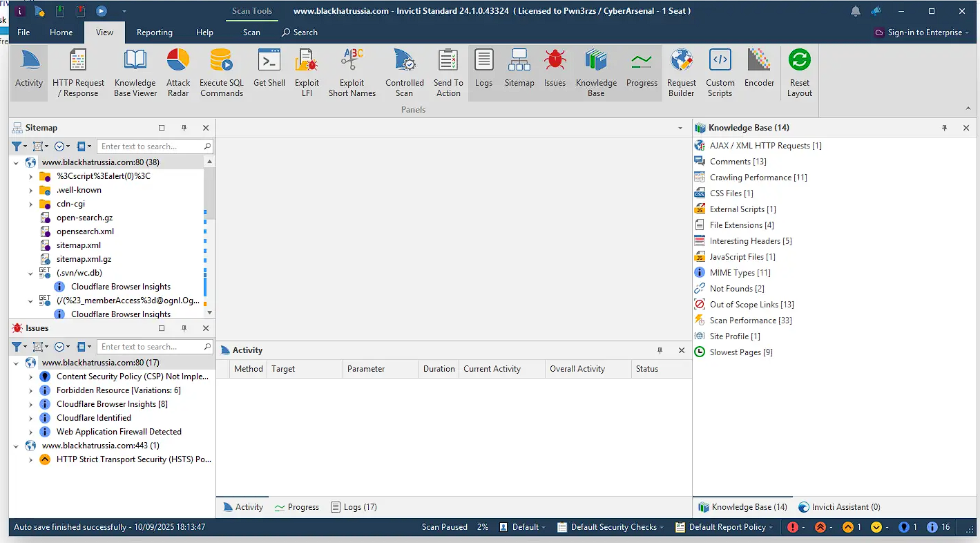This screenshot has width=980, height=543.
Task: Collapse www.blackhatrussia.com:443 issues node
Action: (x=17, y=446)
